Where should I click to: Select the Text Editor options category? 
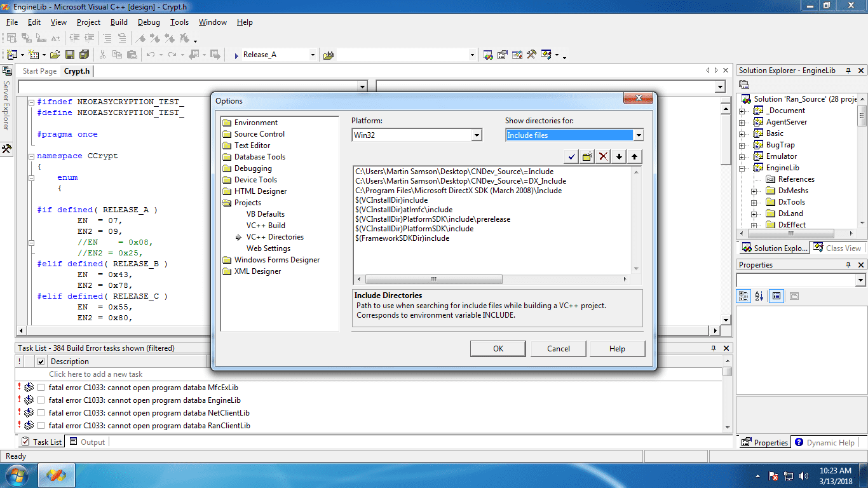click(252, 146)
